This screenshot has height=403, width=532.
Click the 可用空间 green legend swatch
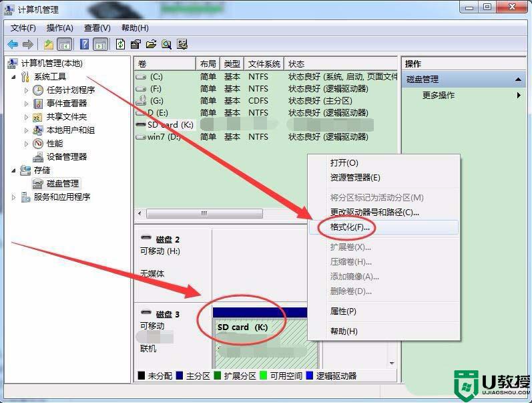tap(263, 376)
